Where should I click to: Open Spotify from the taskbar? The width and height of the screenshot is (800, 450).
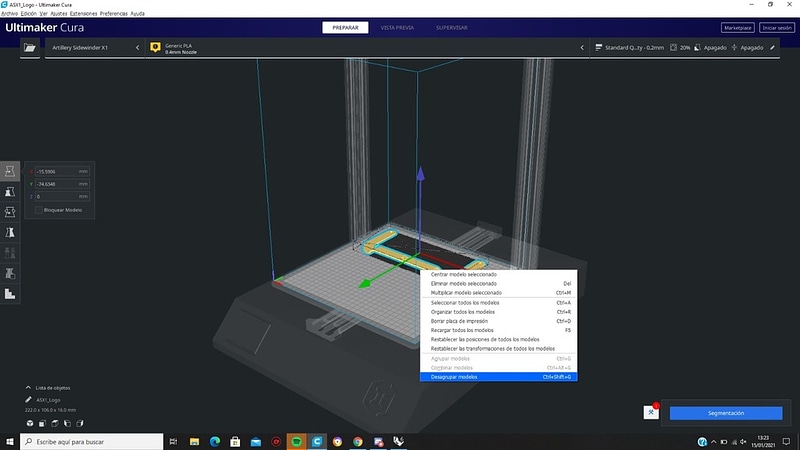[296, 442]
